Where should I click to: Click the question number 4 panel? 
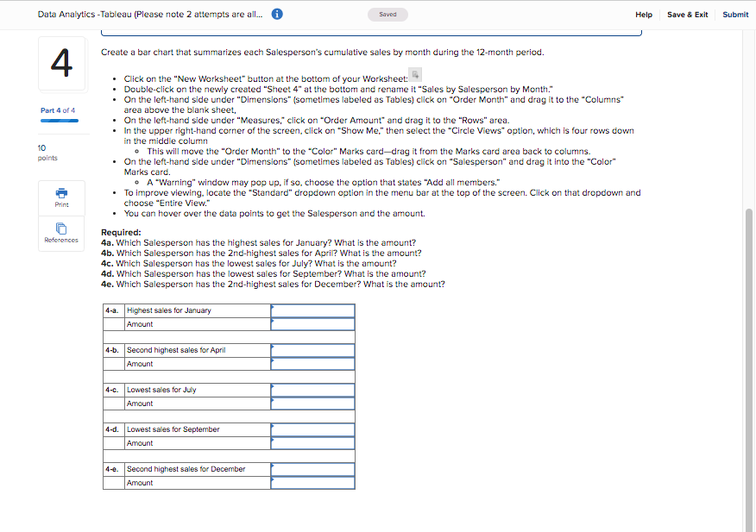click(x=60, y=64)
